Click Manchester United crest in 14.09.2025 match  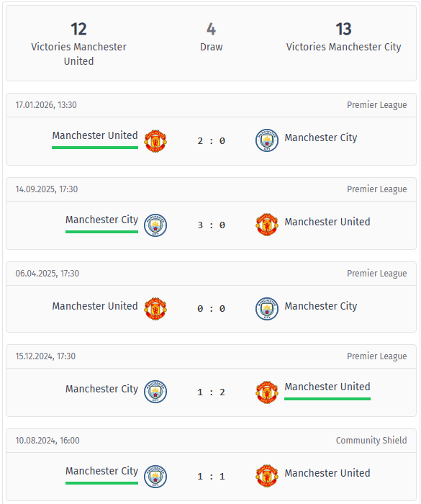click(x=267, y=225)
